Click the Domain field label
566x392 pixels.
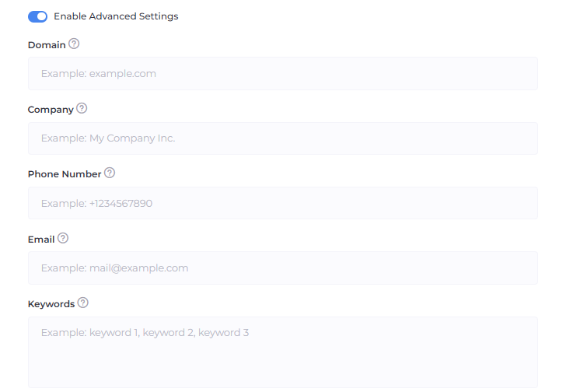[x=47, y=45]
